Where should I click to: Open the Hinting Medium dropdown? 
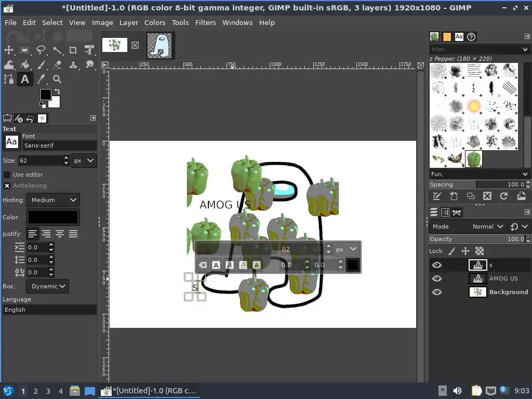[53, 200]
